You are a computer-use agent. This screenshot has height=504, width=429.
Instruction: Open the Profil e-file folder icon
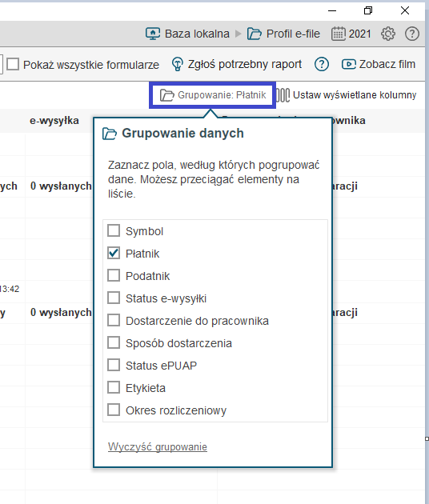[x=255, y=34]
